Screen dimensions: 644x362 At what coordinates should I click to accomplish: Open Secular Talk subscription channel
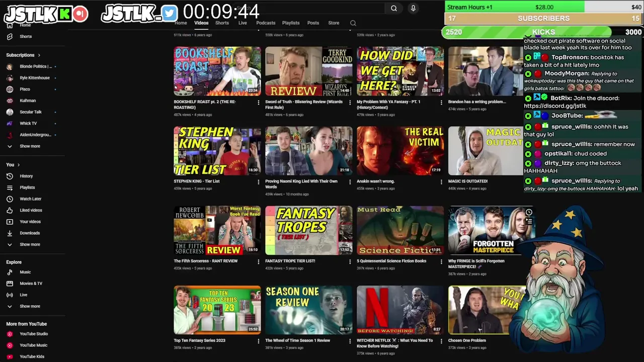[31, 112]
